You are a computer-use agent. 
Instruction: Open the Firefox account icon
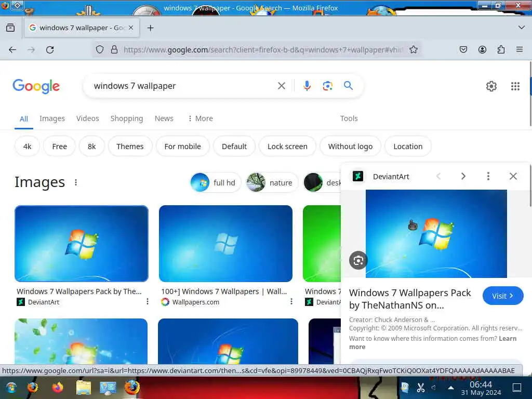pos(482,49)
